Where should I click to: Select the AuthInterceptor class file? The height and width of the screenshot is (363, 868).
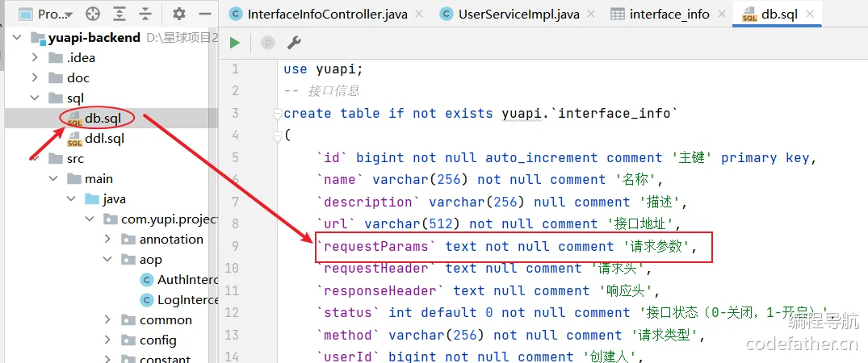(187, 279)
